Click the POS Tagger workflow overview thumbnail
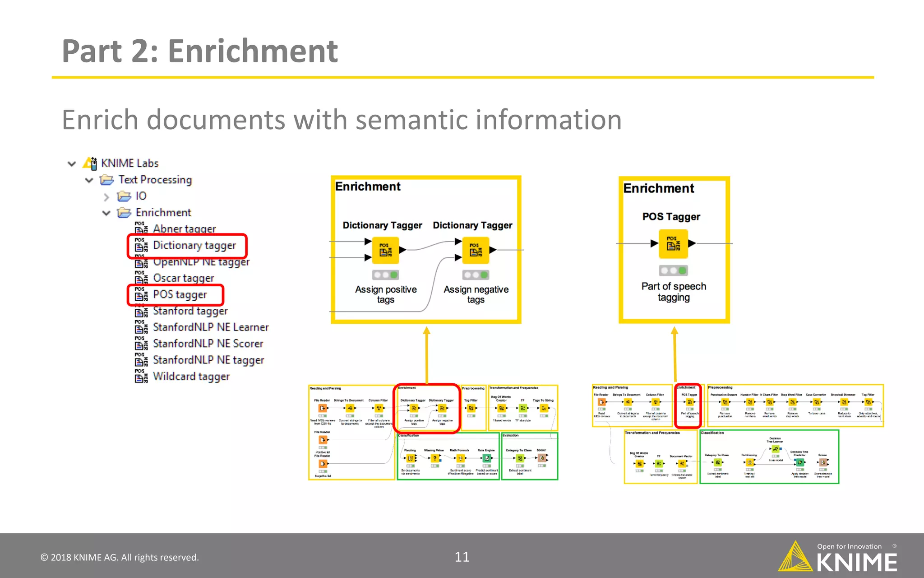This screenshot has width=924, height=578. 737,433
